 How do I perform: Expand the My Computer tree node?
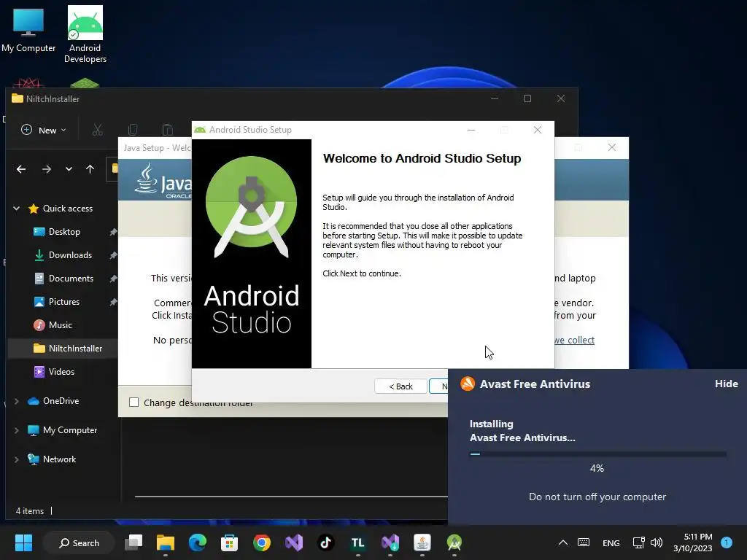pos(16,430)
